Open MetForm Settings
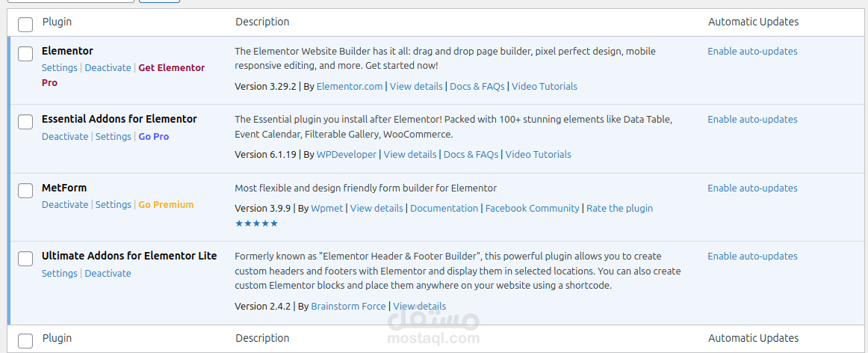This screenshot has width=868, height=353. click(x=114, y=204)
